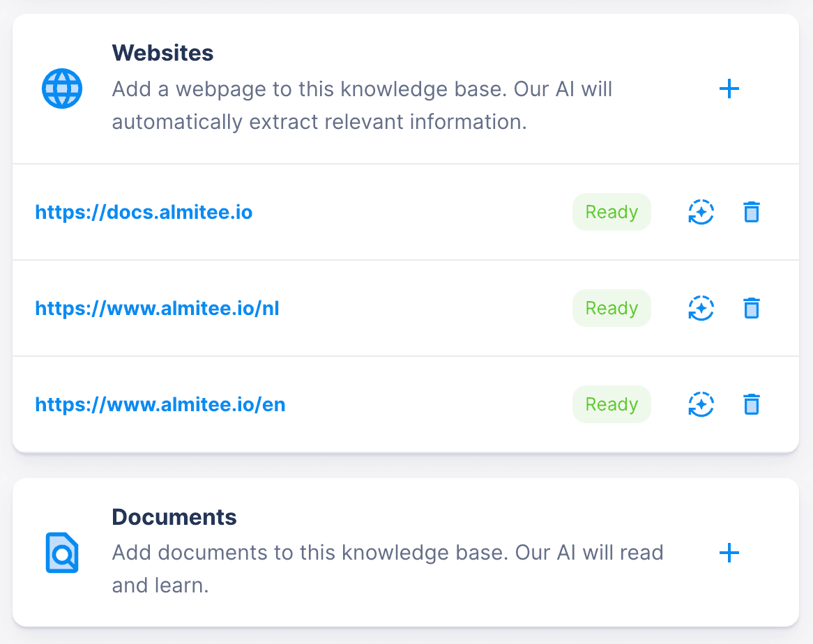Add a new website with the plus icon
Screen dimensions: 813x644
tap(729, 89)
